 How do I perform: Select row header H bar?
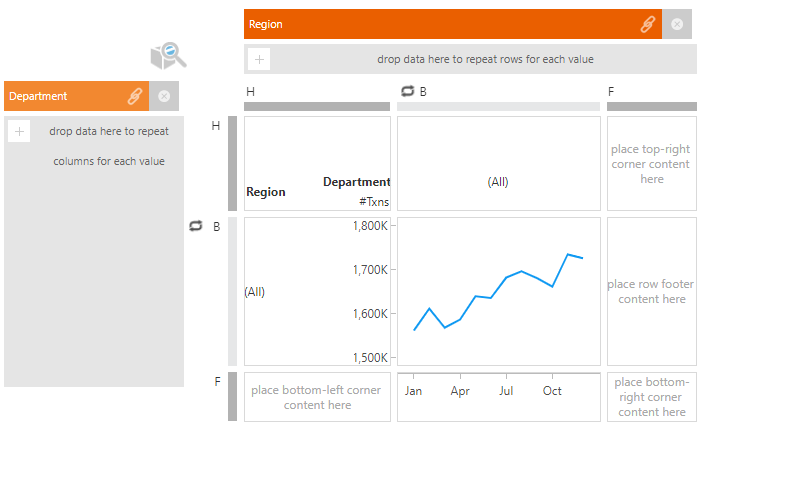tap(233, 163)
